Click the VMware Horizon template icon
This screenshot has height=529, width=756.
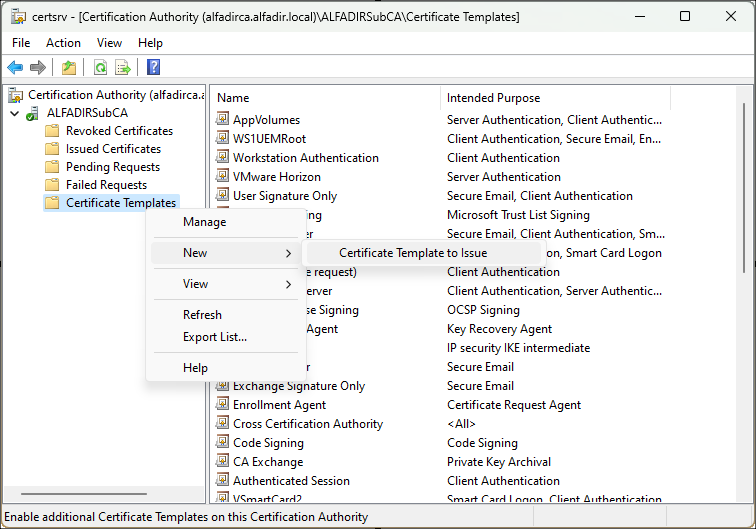coord(222,176)
